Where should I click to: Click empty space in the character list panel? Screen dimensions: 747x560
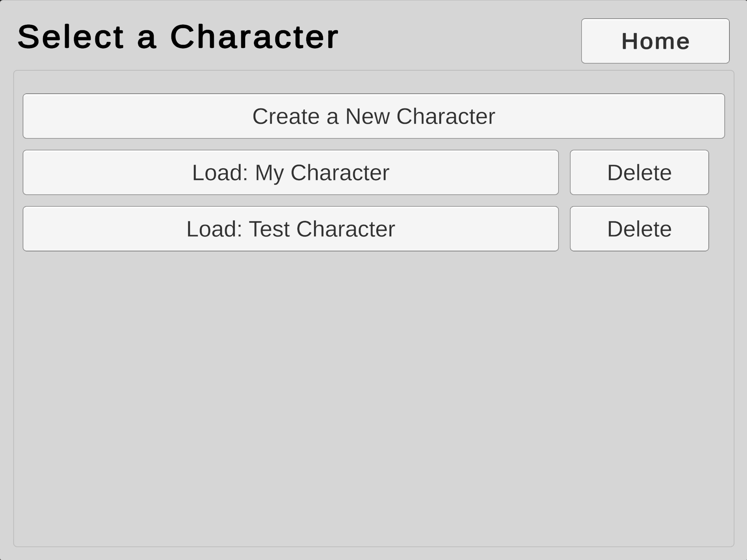[x=373, y=391]
